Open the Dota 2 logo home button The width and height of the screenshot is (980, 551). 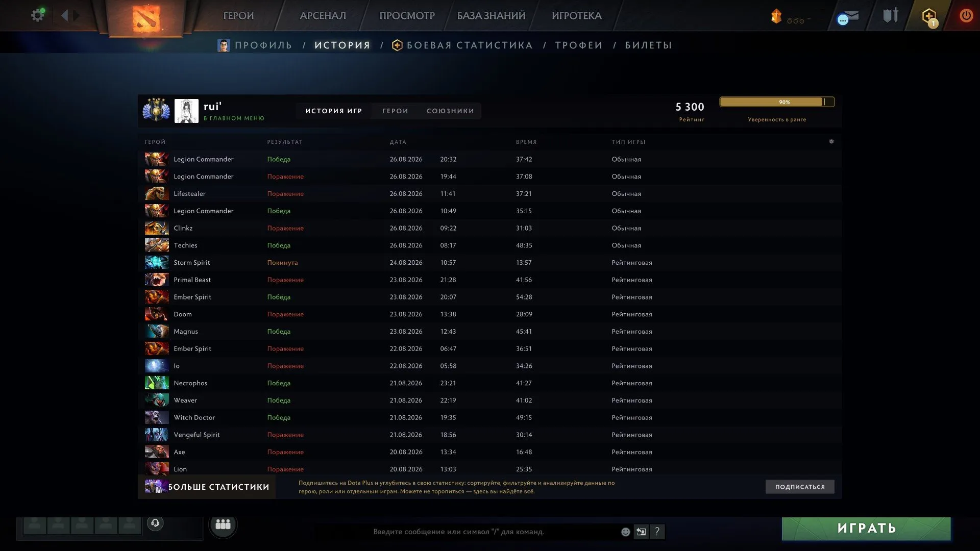(x=146, y=18)
